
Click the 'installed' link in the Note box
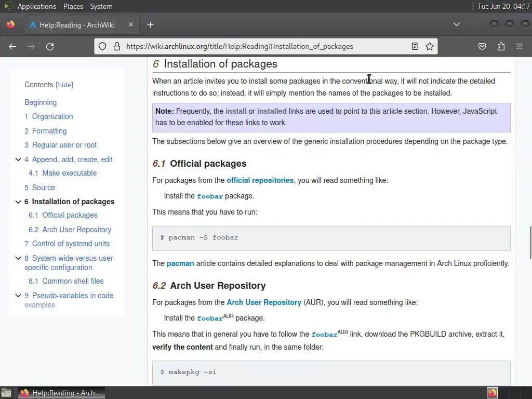[272, 111]
